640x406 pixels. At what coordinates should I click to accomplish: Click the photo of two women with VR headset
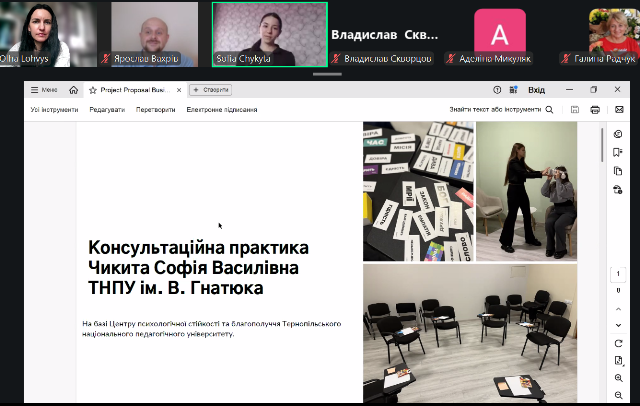tap(527, 191)
